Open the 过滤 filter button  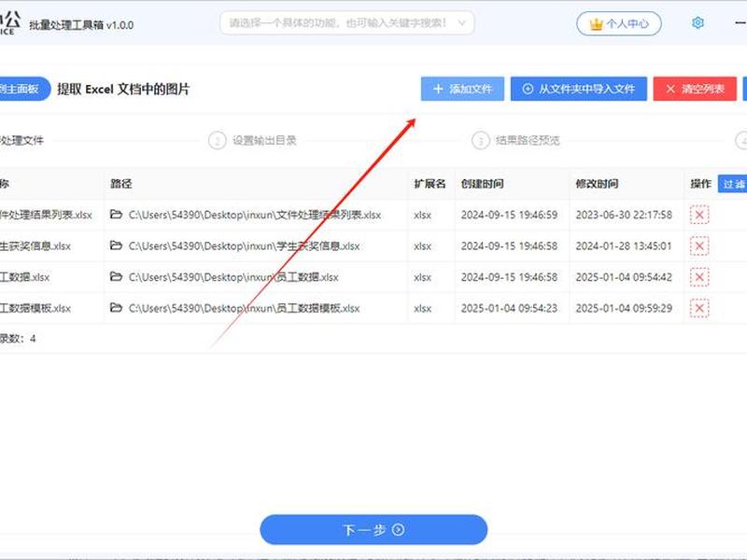pyautogui.click(x=733, y=184)
